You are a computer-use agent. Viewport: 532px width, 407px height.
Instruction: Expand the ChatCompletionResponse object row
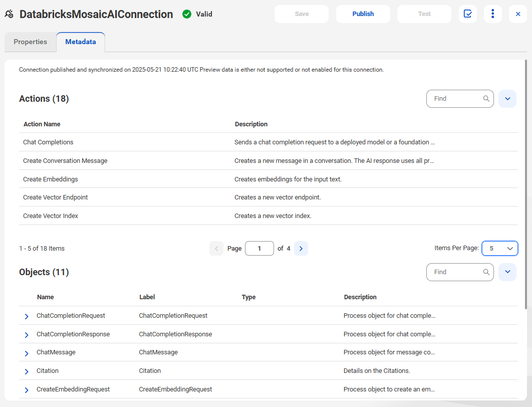point(27,335)
